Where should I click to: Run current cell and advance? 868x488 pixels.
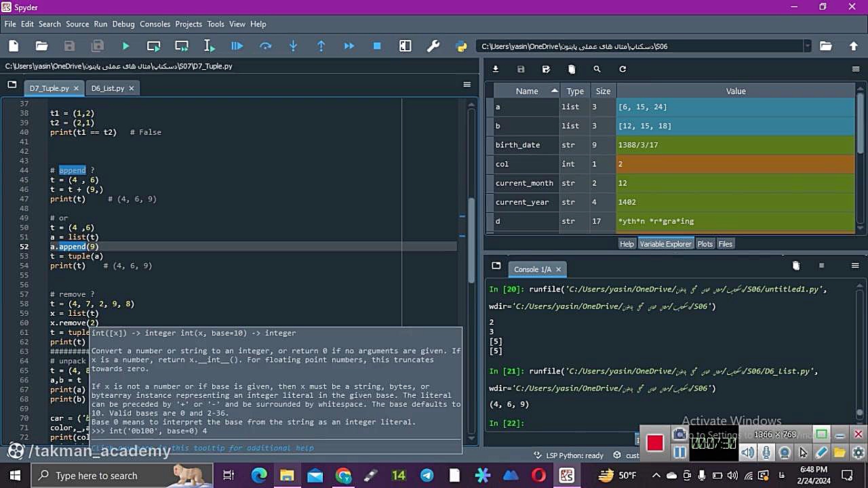pos(182,46)
